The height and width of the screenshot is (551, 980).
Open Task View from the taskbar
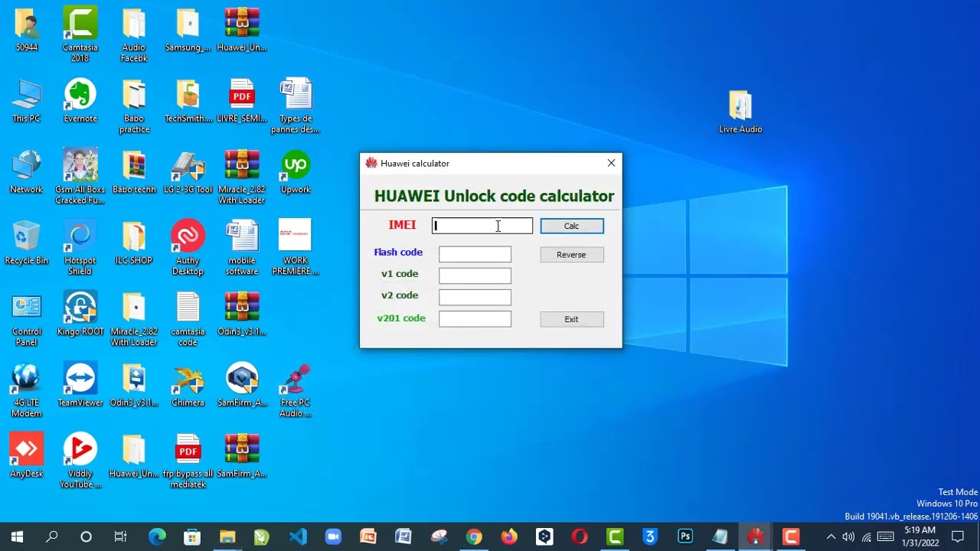[120, 536]
